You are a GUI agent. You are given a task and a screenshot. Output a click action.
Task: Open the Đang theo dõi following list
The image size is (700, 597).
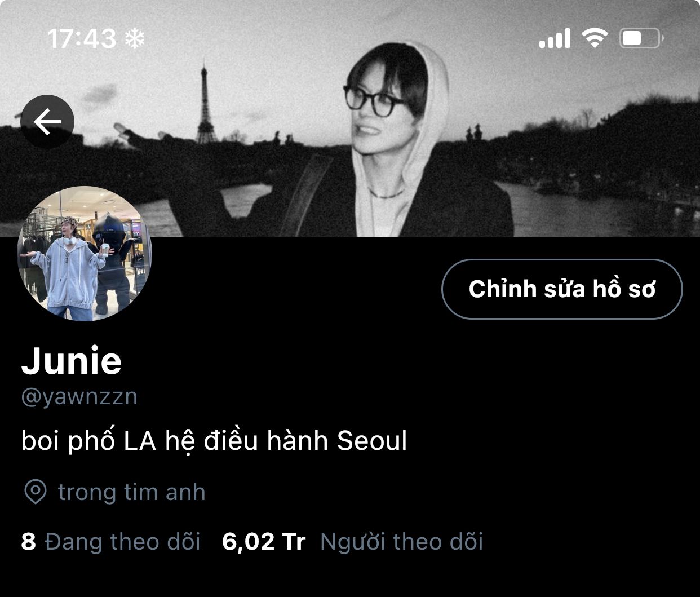pos(122,542)
